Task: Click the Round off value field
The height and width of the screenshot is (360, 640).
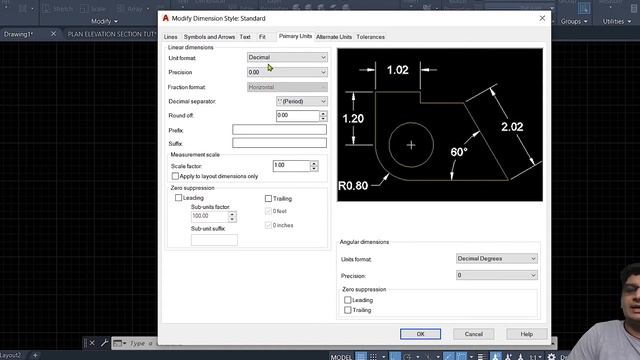Action: [298, 116]
